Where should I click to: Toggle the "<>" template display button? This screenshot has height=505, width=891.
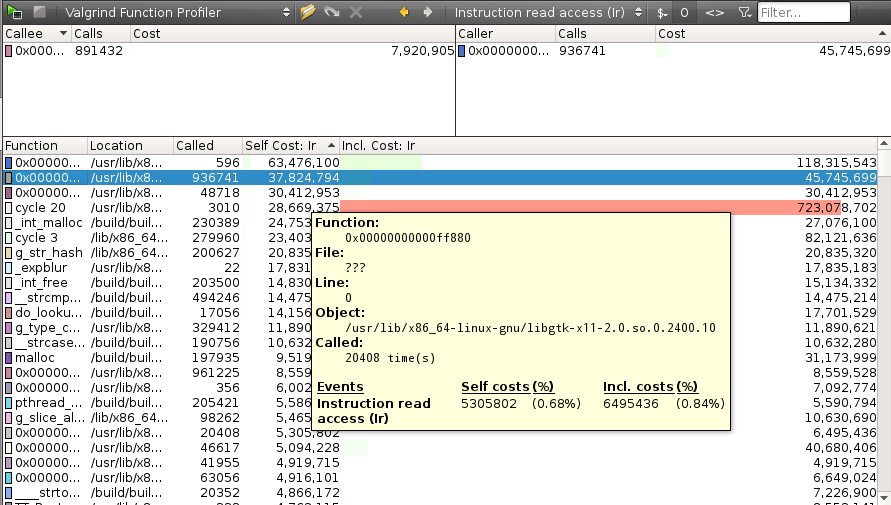(714, 13)
